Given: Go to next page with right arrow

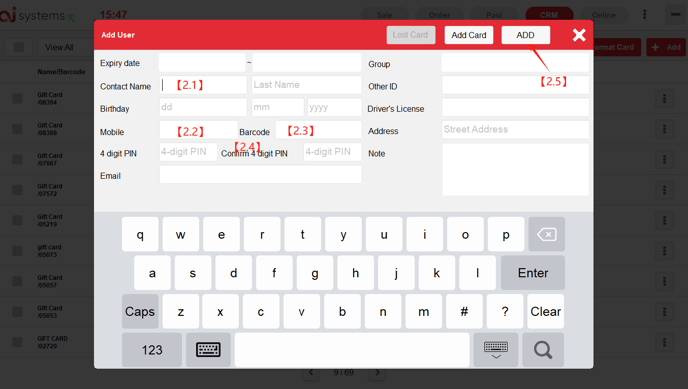Looking at the screenshot, I should [x=377, y=373].
